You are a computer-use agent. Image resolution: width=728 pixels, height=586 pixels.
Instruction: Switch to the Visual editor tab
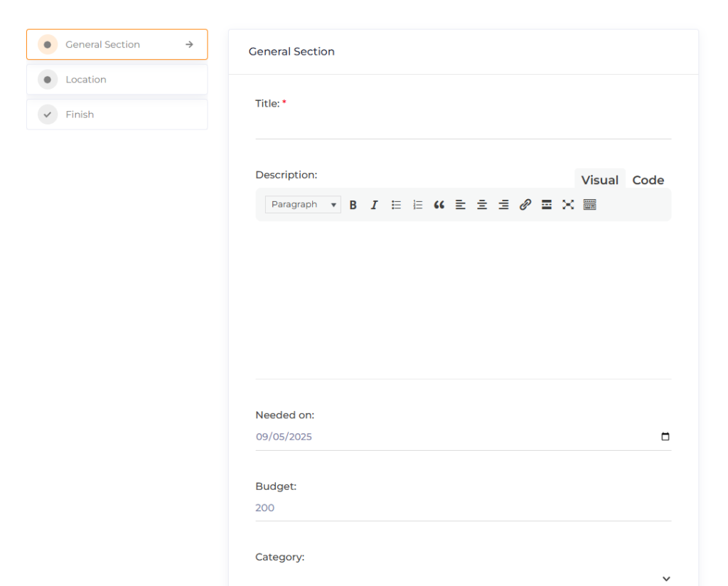coord(599,180)
